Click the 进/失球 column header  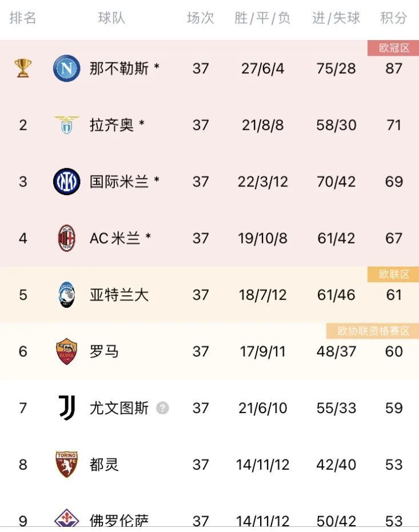pos(336,18)
